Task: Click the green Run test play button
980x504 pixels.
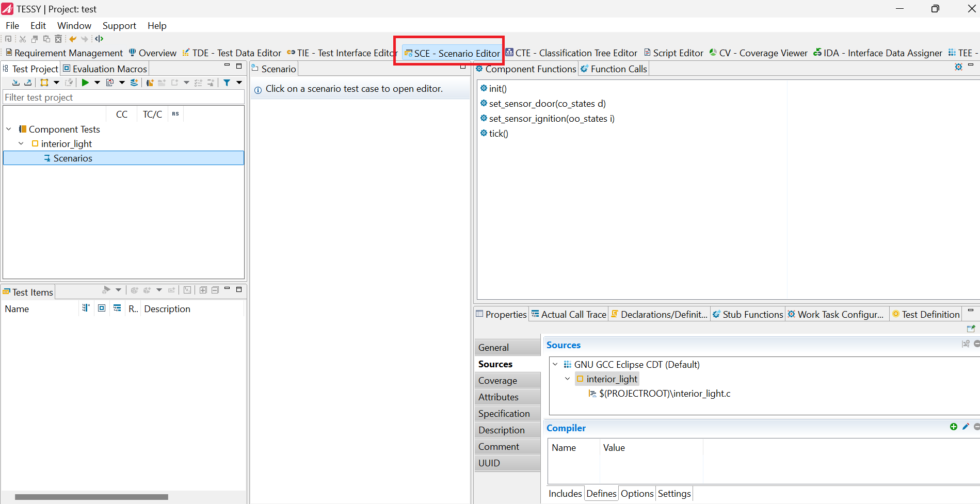Action: click(85, 83)
